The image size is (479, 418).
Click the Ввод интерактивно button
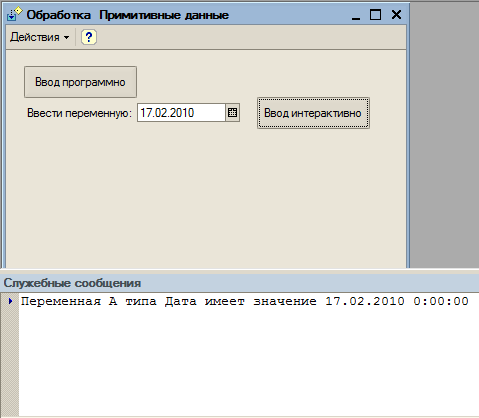[x=313, y=113]
